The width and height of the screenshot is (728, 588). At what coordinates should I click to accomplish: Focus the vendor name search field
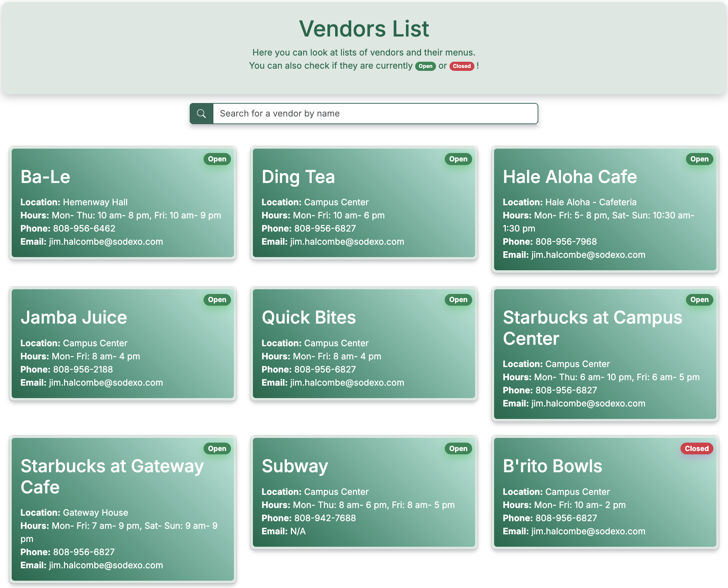pyautogui.click(x=375, y=114)
